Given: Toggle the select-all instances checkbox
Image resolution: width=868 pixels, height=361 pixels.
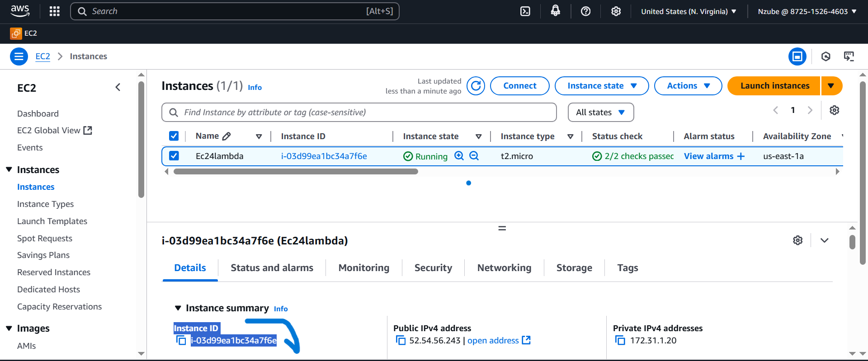Looking at the screenshot, I should 174,136.
